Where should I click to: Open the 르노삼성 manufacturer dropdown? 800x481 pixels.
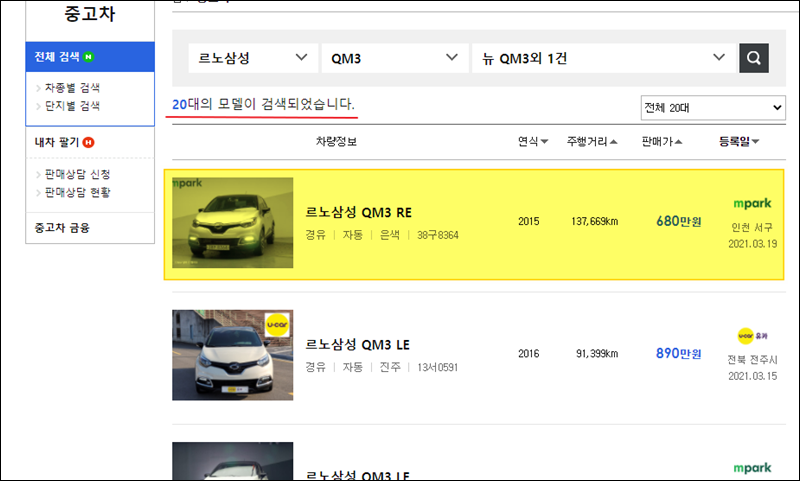click(253, 58)
